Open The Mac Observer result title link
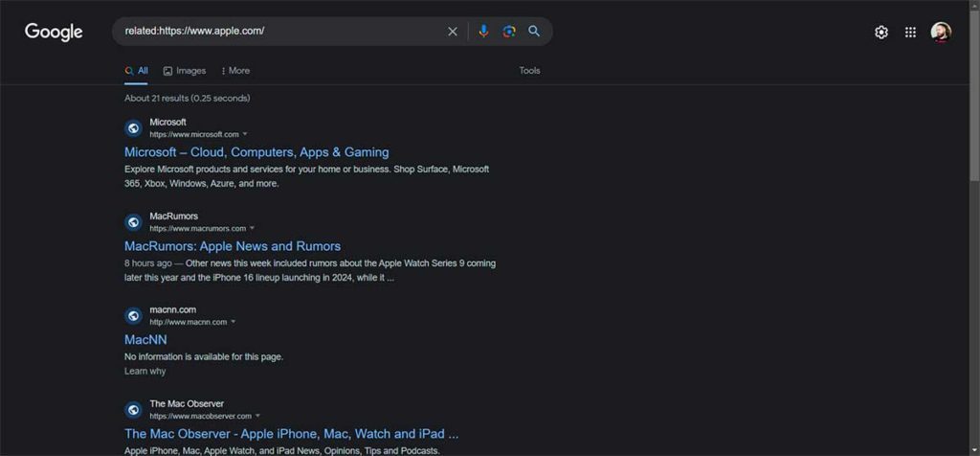The width and height of the screenshot is (980, 456). 291,433
